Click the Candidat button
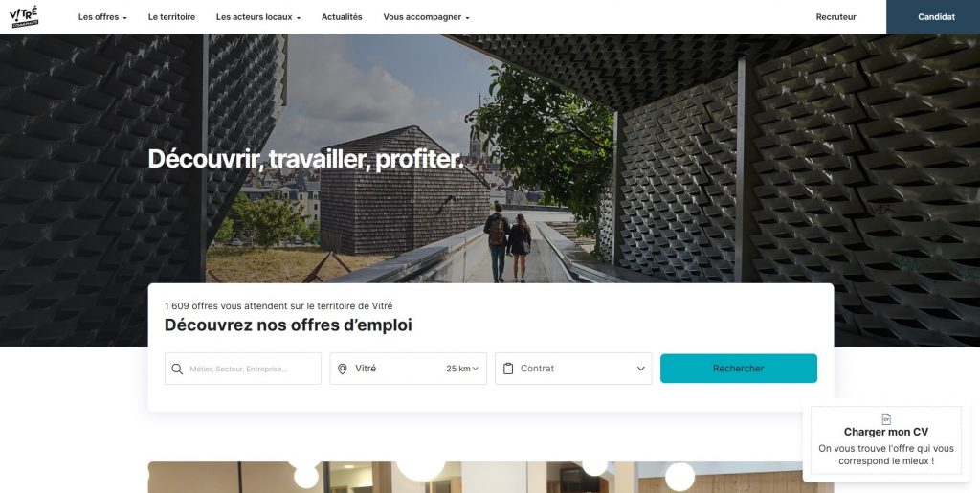 [933, 17]
